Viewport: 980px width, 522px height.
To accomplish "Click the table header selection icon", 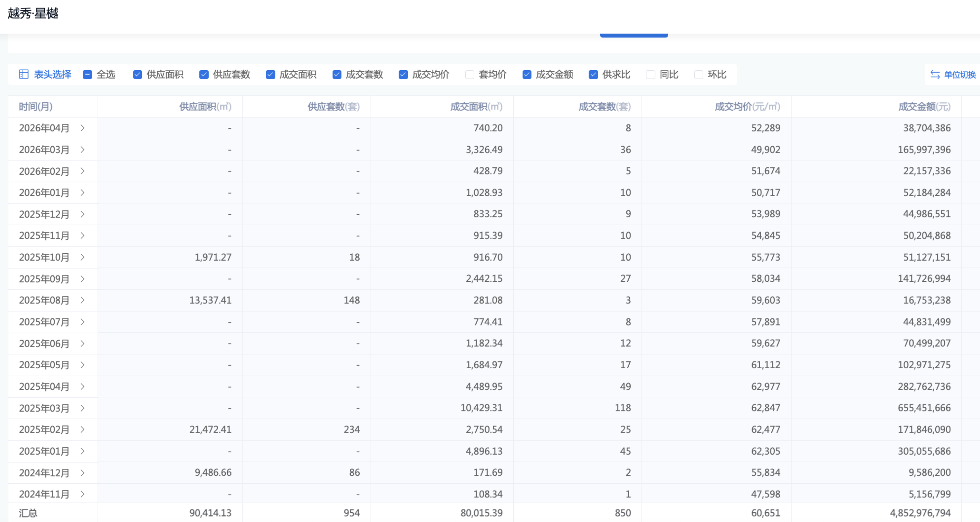I will tap(24, 74).
